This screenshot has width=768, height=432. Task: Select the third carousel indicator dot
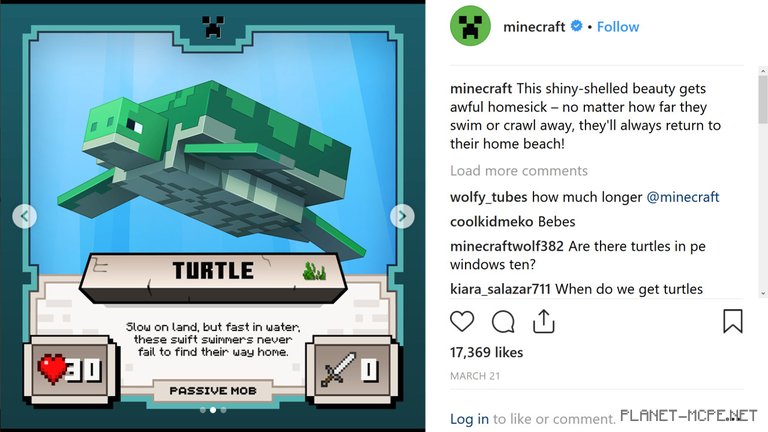click(223, 410)
